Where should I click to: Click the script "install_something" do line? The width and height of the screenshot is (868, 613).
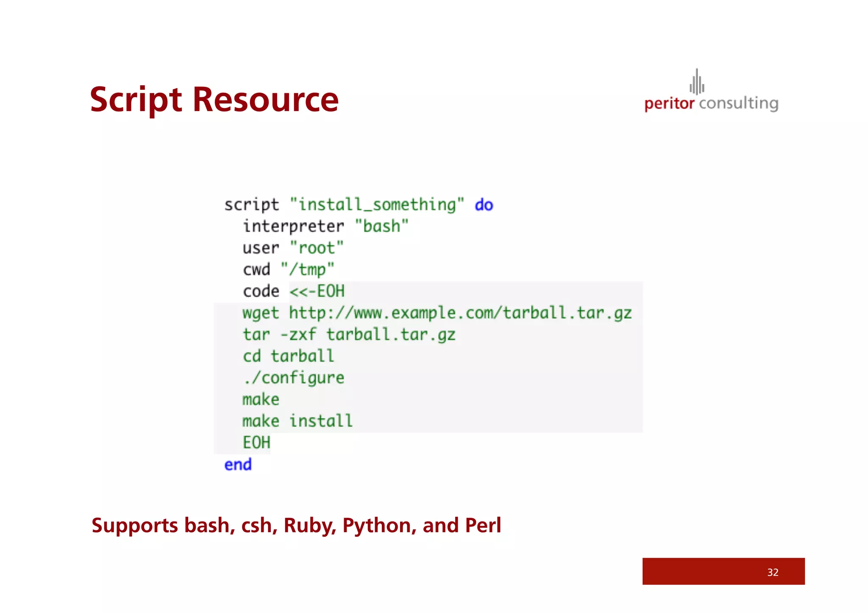pos(359,205)
